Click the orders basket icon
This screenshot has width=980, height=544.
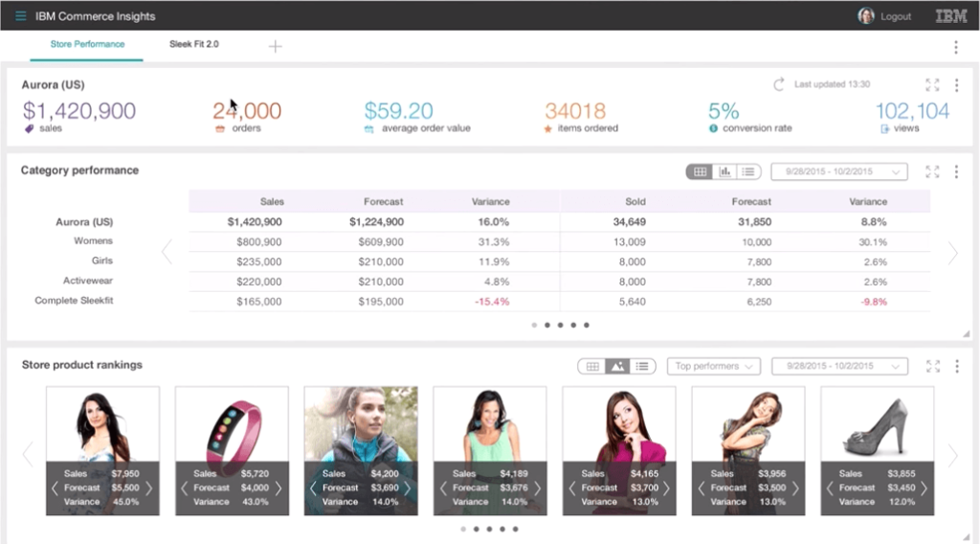tap(219, 128)
